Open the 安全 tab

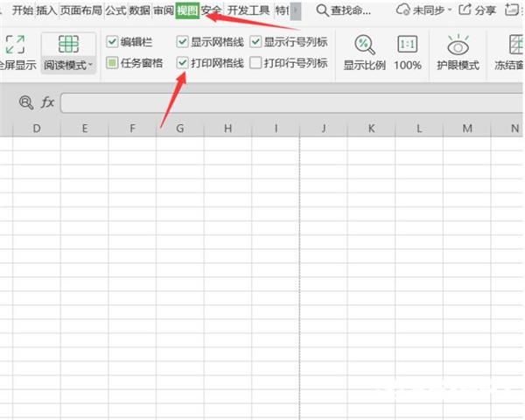[211, 10]
